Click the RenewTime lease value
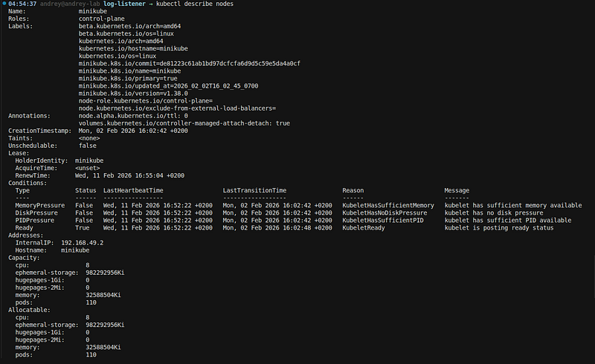This screenshot has height=364, width=595. 129,175
